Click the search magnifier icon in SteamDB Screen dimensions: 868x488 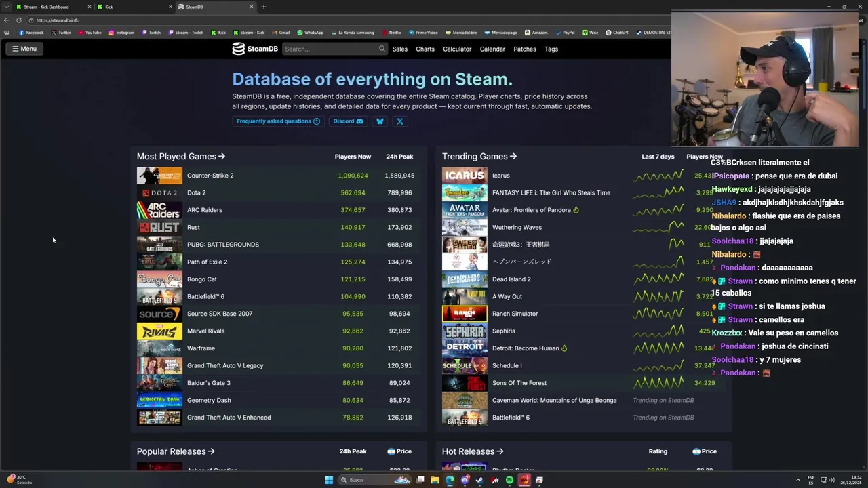pyautogui.click(x=382, y=49)
